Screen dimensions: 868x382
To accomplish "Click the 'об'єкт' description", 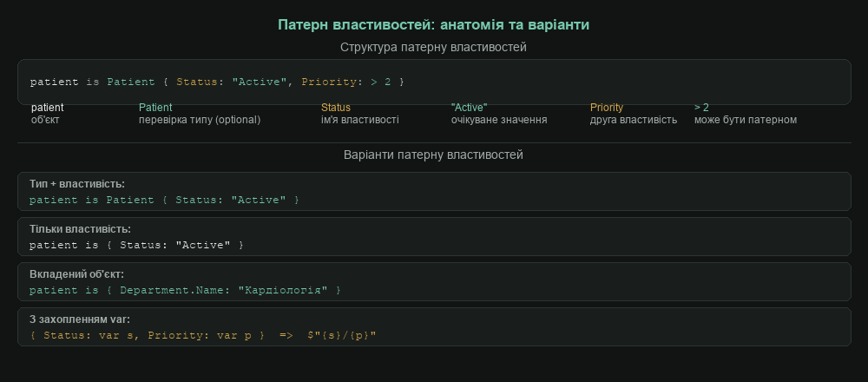I will [x=45, y=120].
